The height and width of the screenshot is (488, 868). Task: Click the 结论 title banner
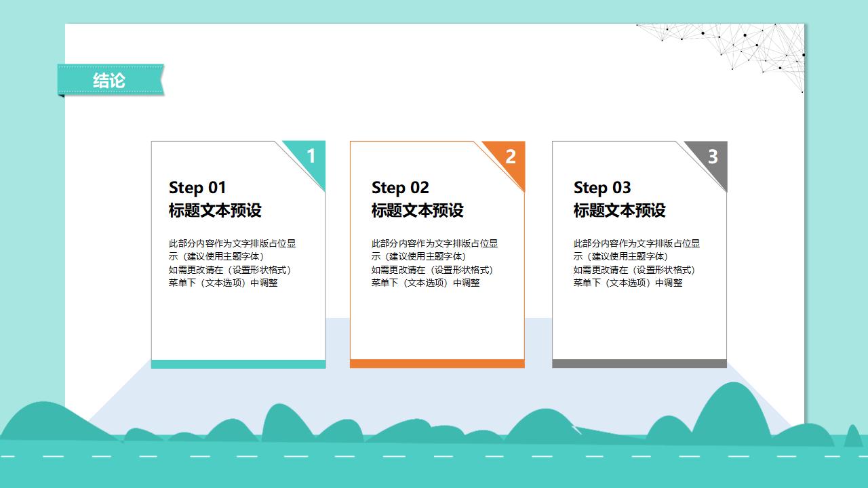[x=111, y=80]
